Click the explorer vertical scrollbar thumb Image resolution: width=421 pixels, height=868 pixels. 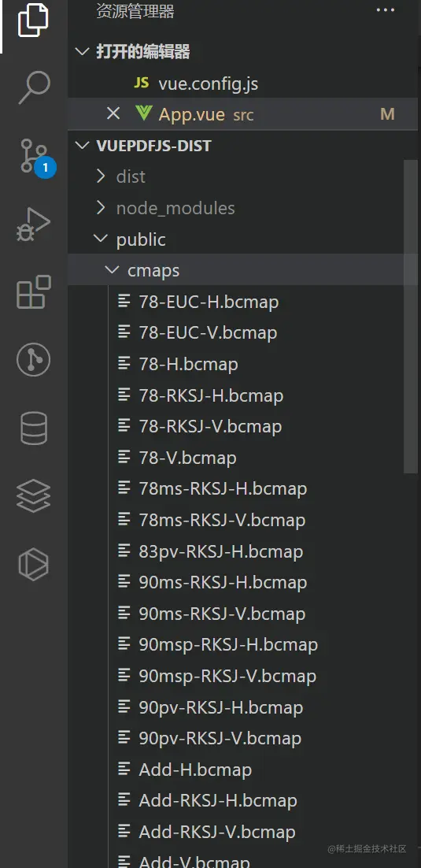411,316
